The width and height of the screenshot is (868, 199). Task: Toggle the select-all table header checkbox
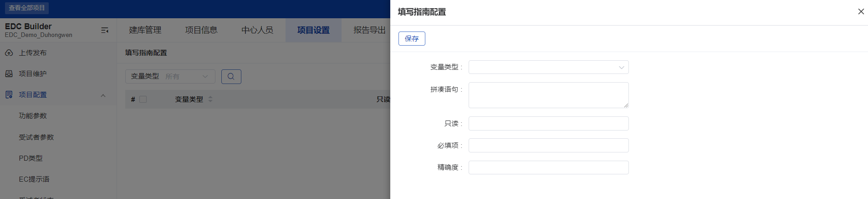point(143,99)
